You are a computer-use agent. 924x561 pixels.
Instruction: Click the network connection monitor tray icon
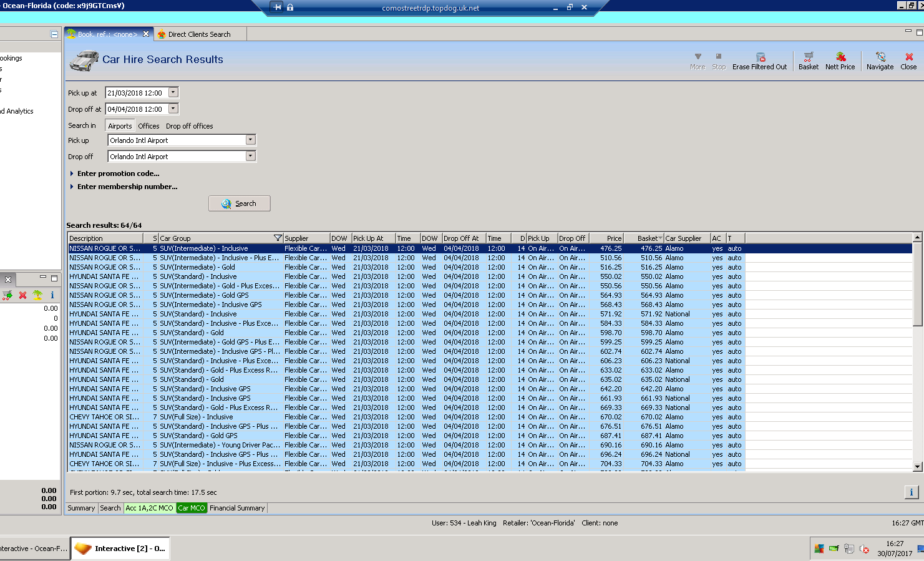(x=849, y=549)
